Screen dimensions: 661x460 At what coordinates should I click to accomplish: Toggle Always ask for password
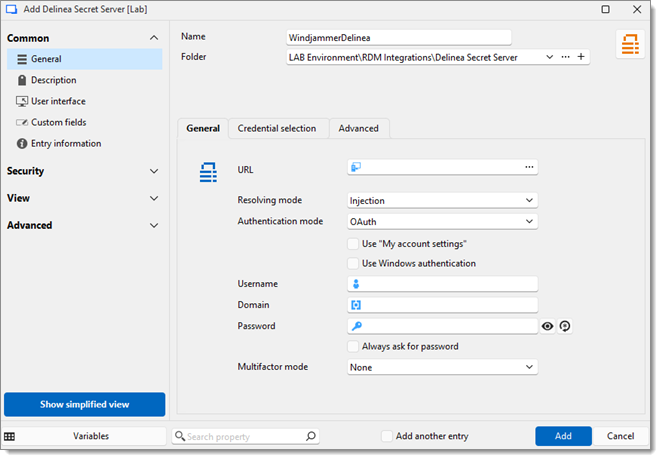pyautogui.click(x=353, y=347)
